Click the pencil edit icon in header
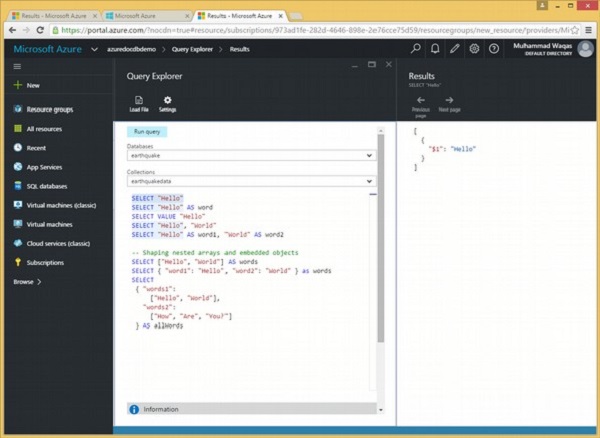 (x=455, y=48)
